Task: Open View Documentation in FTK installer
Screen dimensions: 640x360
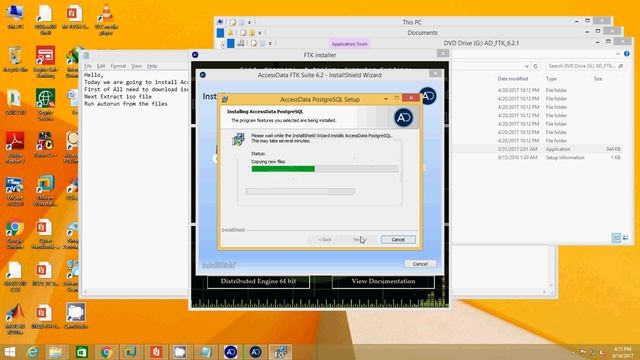Action: [x=383, y=281]
